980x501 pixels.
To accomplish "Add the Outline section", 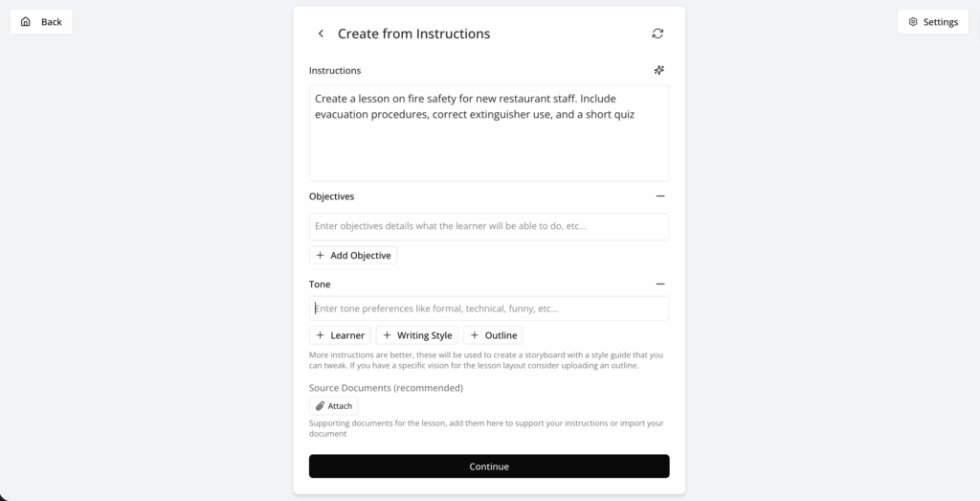I will (493, 335).
